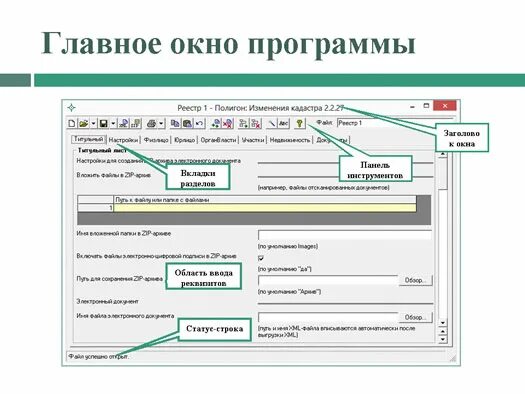Open a file using the folder icon
Image resolution: width=525 pixels, height=394 pixels.
coord(83,124)
